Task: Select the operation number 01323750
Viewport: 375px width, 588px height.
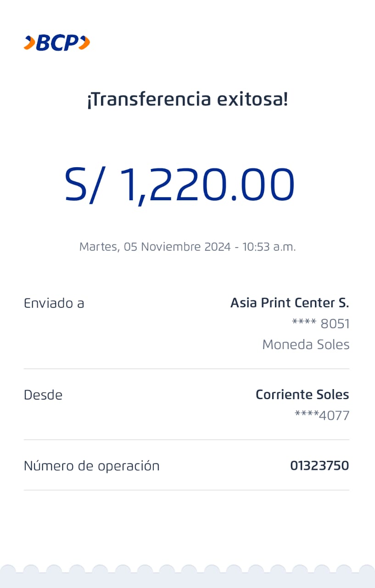Action: pyautogui.click(x=319, y=466)
